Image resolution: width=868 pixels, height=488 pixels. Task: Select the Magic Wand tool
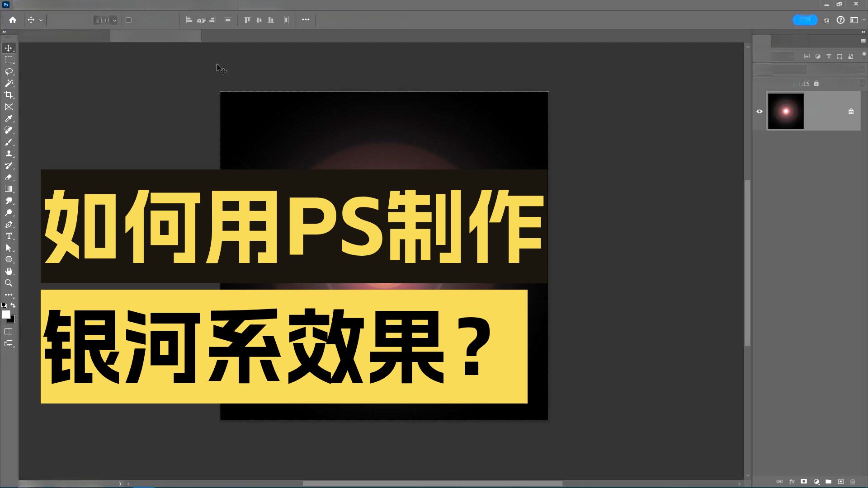[9, 83]
